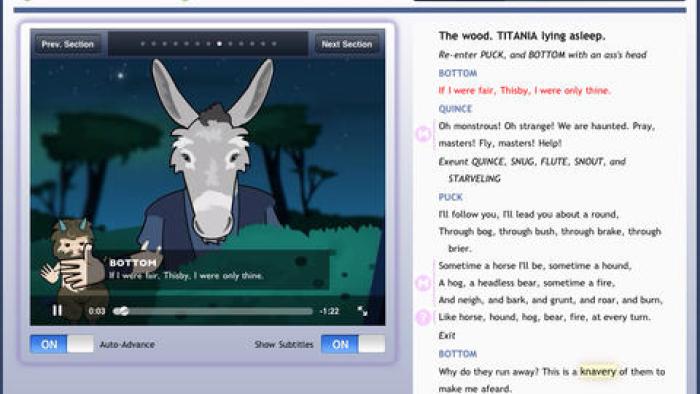Viewport: 700px width, 394px height.
Task: Click the donkey-headed Bottom video frame
Action: 208,177
